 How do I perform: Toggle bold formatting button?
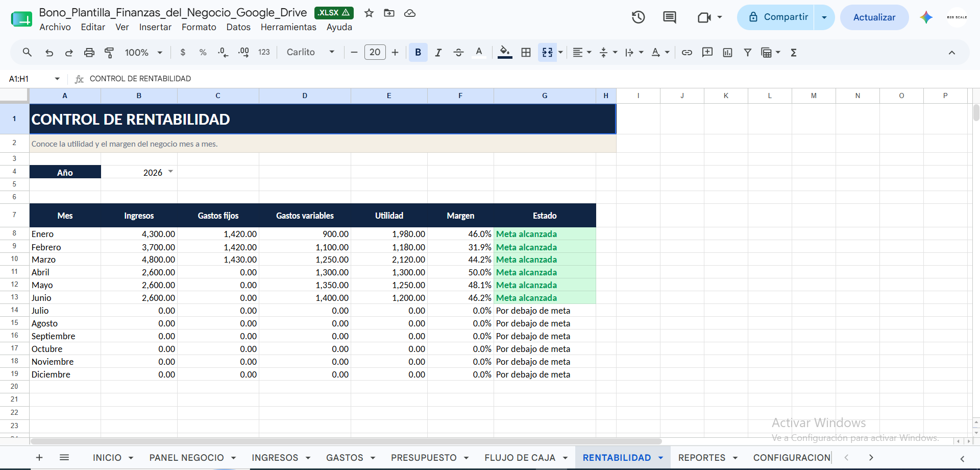[x=418, y=52]
